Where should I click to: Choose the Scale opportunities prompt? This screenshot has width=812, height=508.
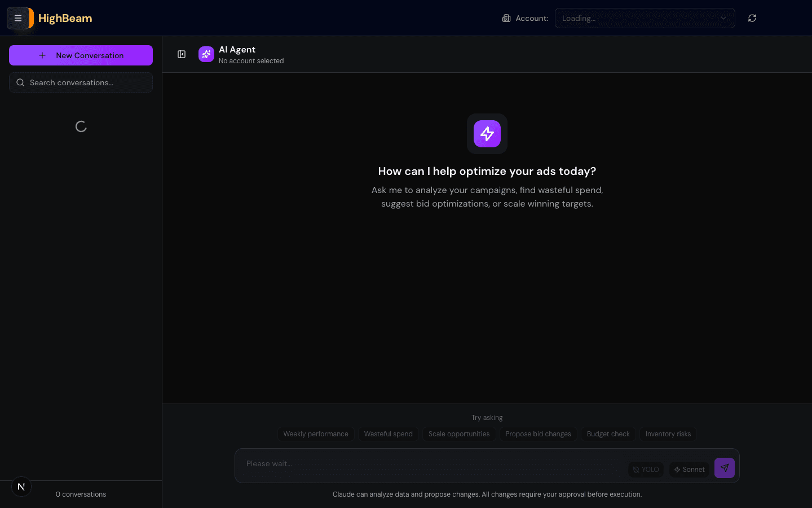pyautogui.click(x=459, y=434)
